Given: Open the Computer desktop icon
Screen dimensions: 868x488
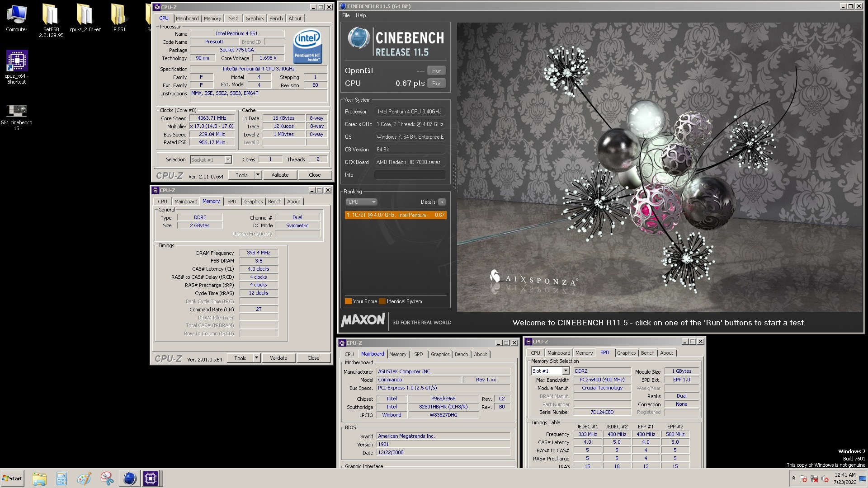Looking at the screenshot, I should 17,18.
